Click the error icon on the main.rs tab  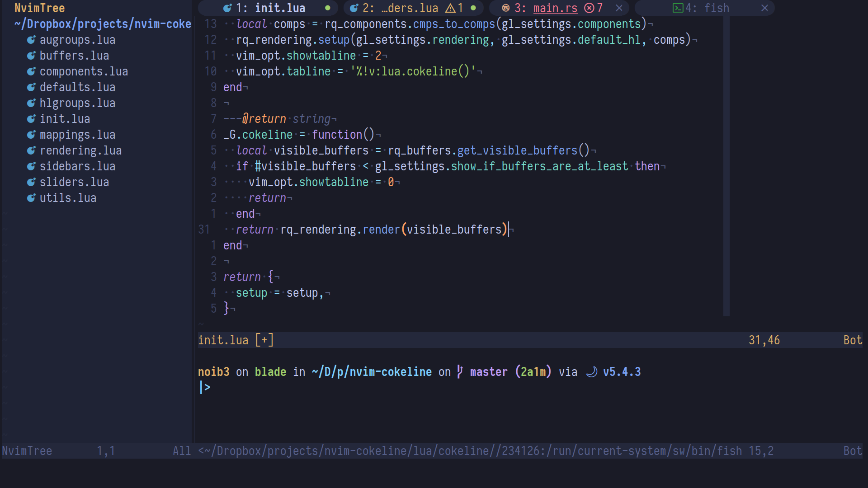[x=589, y=8]
